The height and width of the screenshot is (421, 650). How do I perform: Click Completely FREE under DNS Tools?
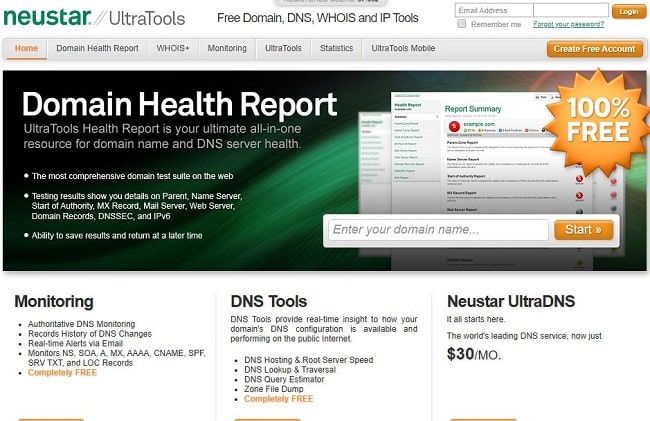[278, 399]
